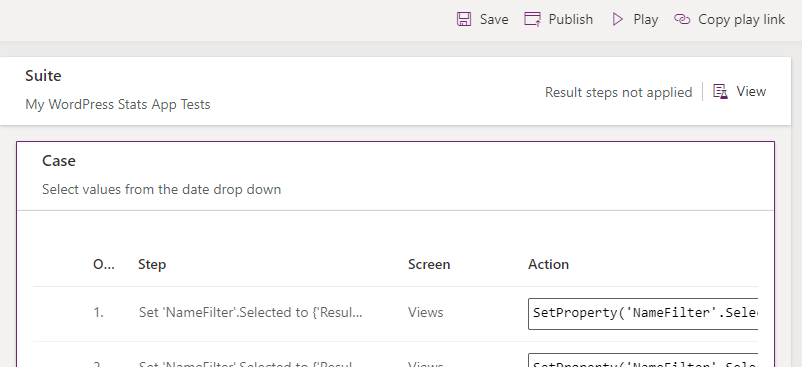Edit the Suite title text

coord(43,76)
